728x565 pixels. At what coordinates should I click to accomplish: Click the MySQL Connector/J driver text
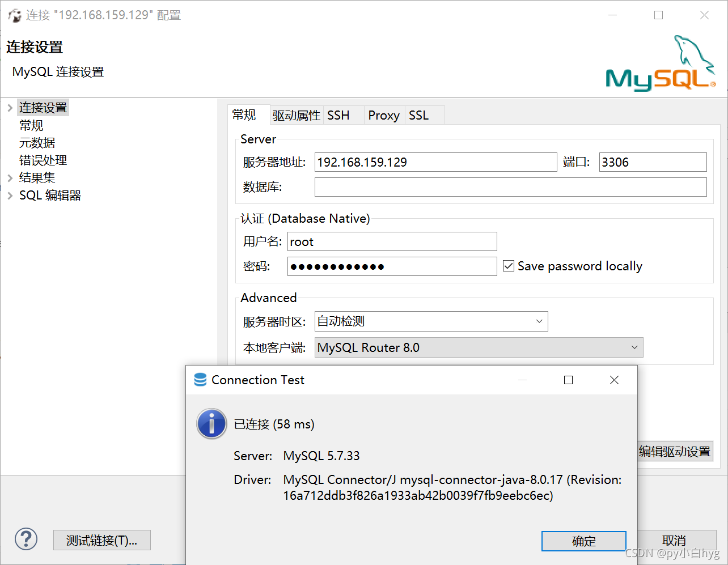tap(452, 487)
